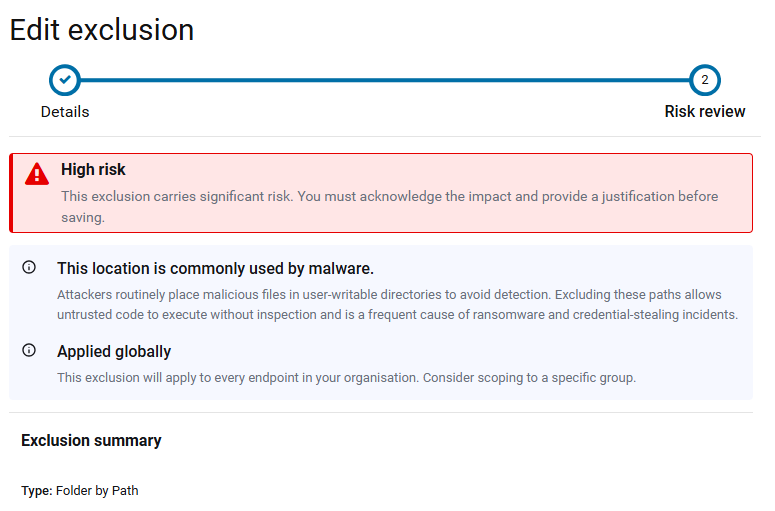The image size is (775, 511).
Task: Click the Consider scoping to a specific group sentence
Action: coord(529,378)
